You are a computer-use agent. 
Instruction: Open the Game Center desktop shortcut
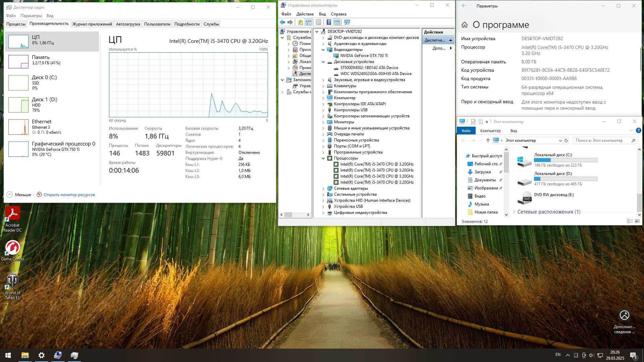pos(12,251)
